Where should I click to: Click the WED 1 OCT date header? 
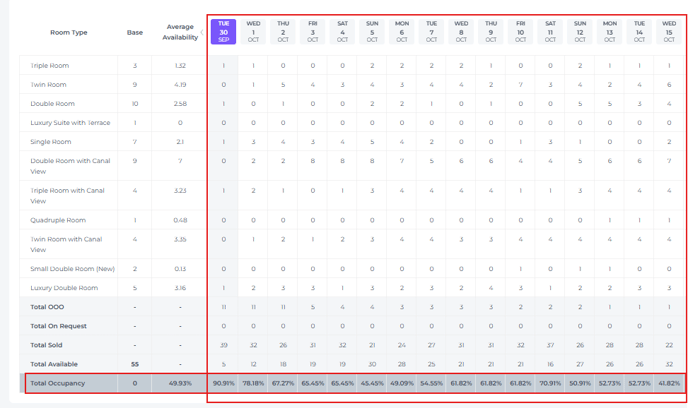pos(253,31)
